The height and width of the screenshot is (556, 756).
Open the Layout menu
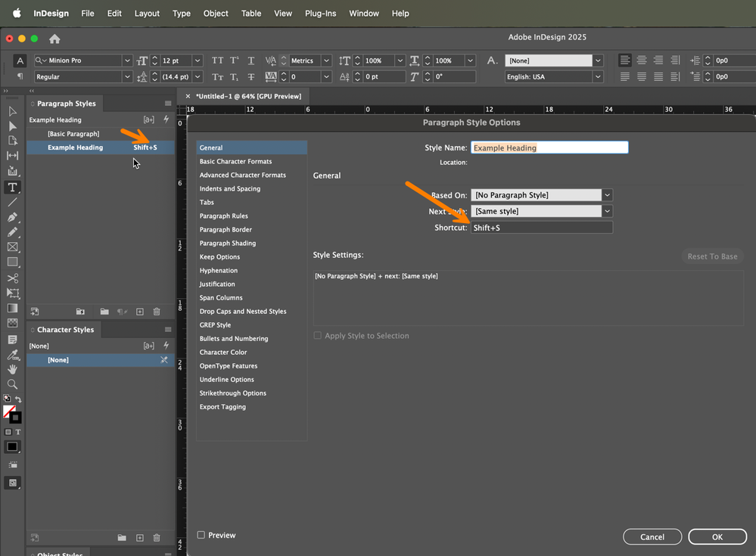tap(147, 14)
